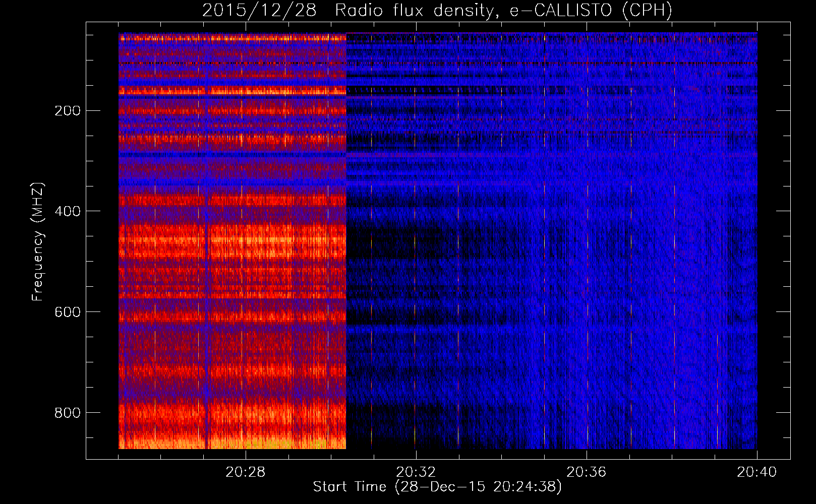816x504 pixels.
Task: Click the 400 frequency tick label
Action: 68,211
